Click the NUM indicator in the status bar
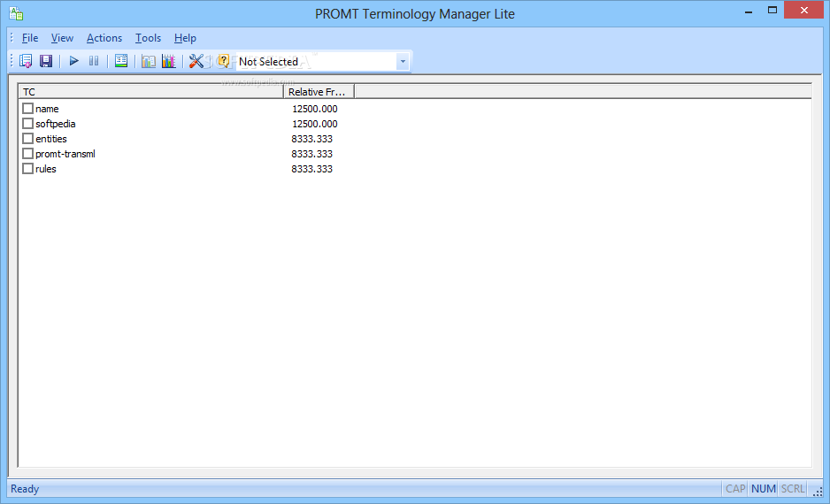Screen dimensions: 830x504 764,489
